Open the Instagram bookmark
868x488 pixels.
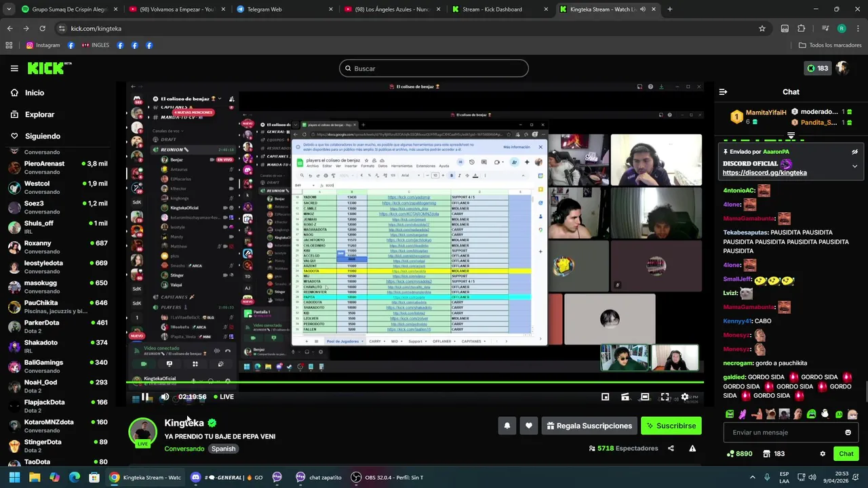coord(43,45)
